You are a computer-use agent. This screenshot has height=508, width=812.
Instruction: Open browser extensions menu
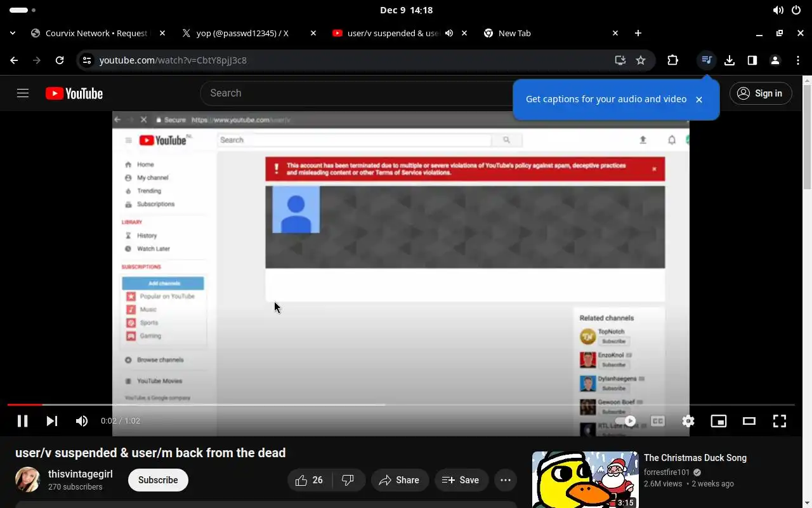point(673,60)
